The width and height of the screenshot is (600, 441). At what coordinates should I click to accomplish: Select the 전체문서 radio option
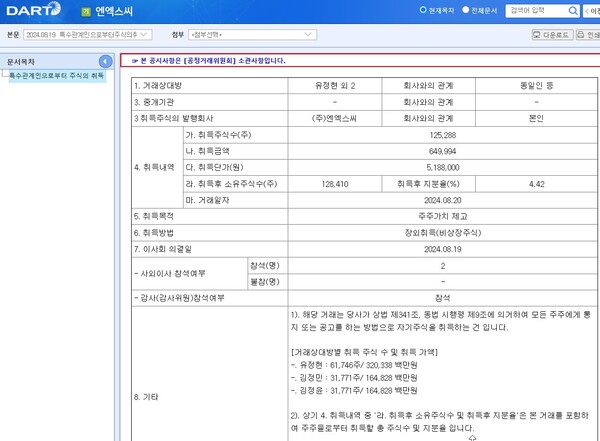pos(467,10)
